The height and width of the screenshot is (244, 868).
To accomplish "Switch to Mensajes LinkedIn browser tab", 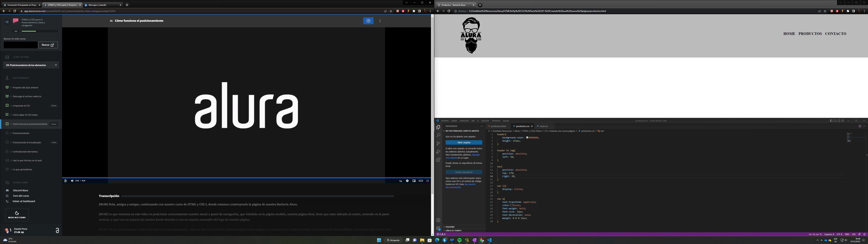I will tap(102, 5).
